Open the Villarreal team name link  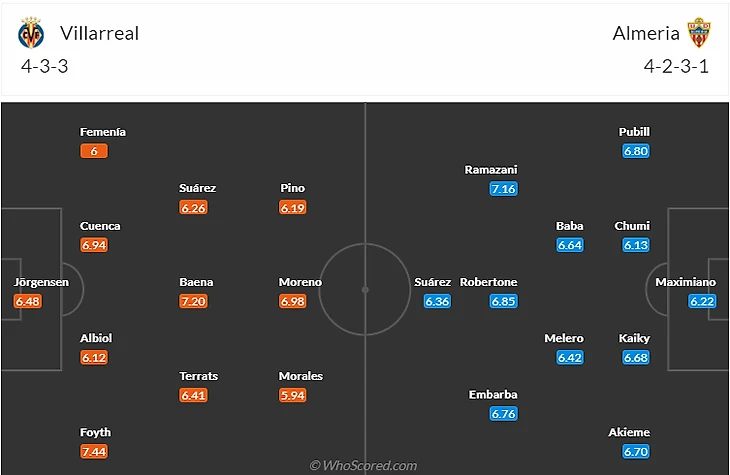pos(100,33)
